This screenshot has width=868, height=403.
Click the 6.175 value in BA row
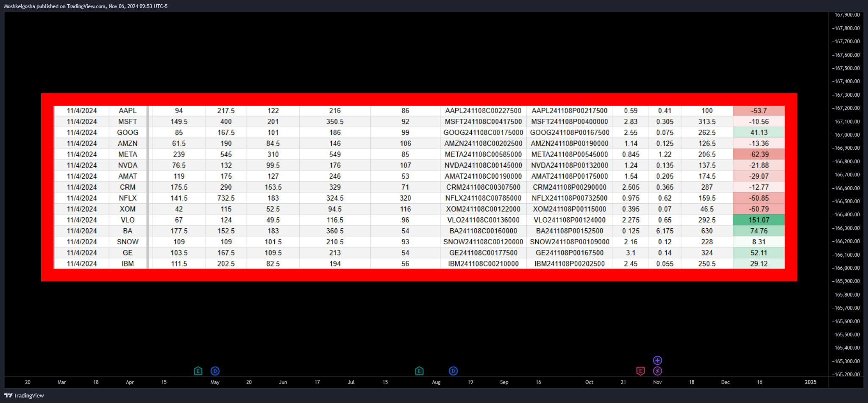point(665,231)
